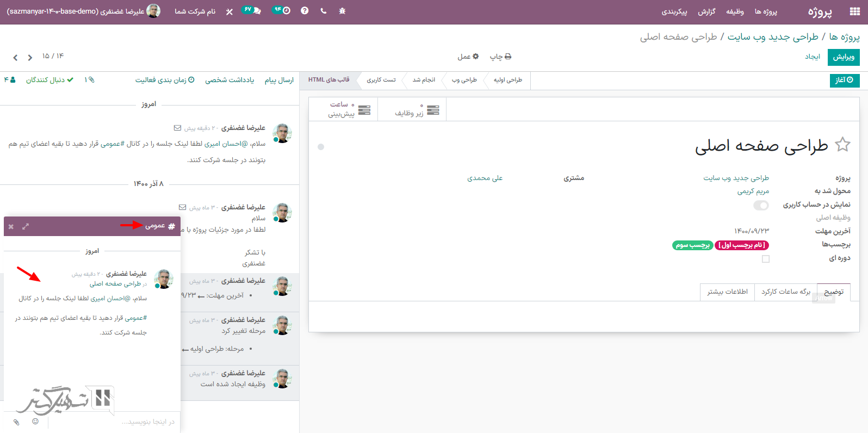Image resolution: width=868 pixels, height=433 pixels.
Task: Click the attachment paperclip in chat composer
Action: 16,422
